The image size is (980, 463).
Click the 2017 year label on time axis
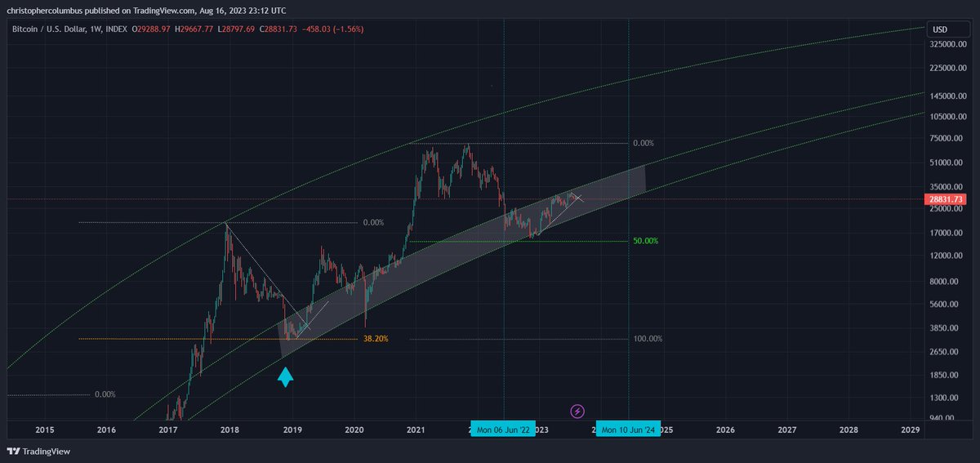[168, 430]
